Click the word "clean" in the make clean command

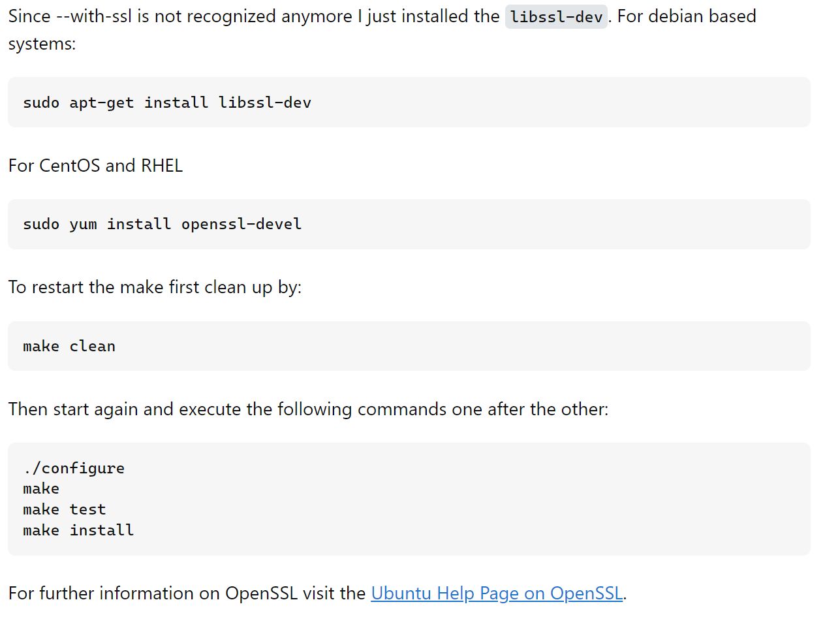click(92, 346)
